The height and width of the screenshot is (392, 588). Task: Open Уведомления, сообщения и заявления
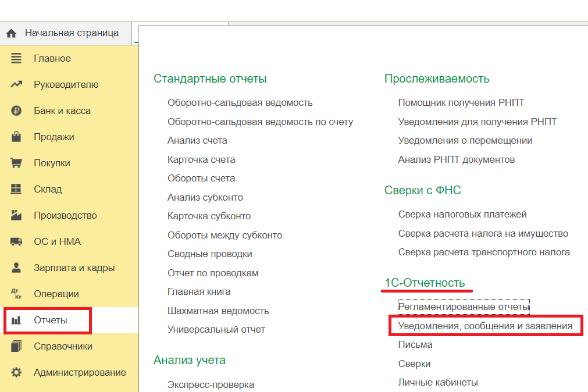click(485, 326)
